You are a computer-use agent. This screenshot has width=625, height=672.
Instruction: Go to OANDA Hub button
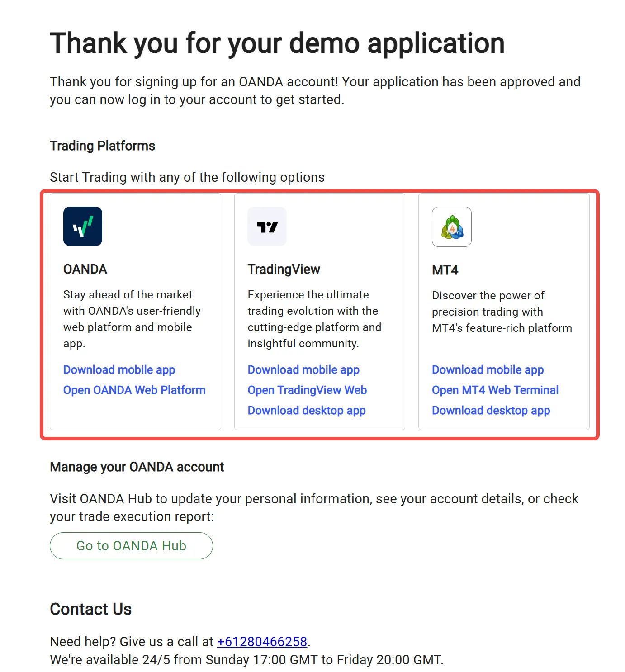(x=131, y=546)
